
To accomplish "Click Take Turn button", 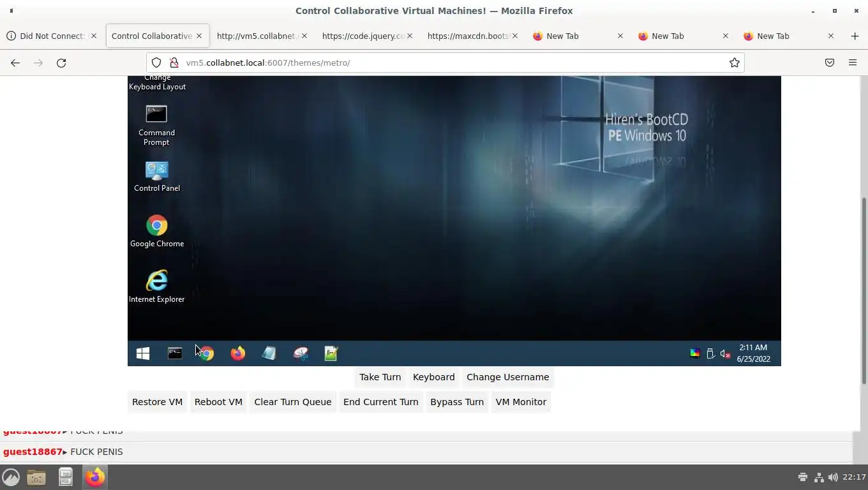I will click(x=380, y=377).
